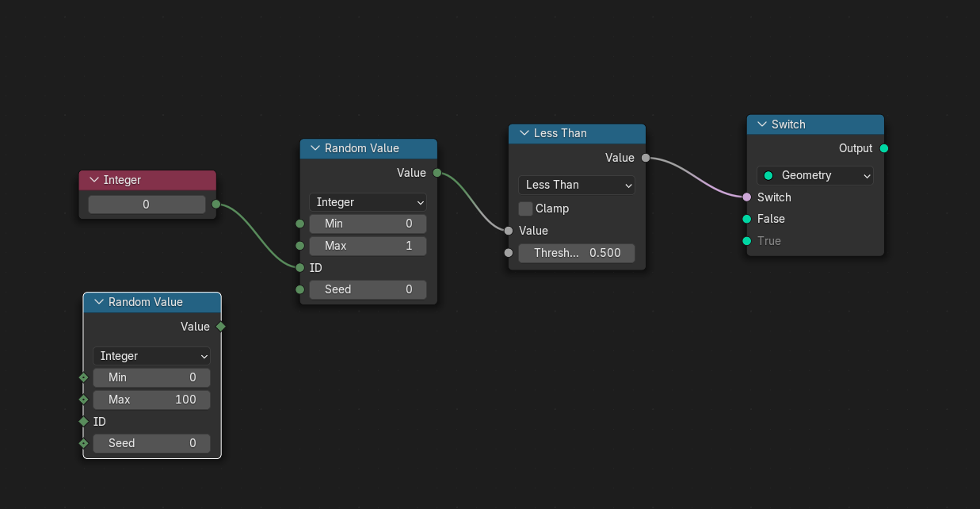The height and width of the screenshot is (509, 980).
Task: Click the Min field in selected Random Value node
Action: 151,377
